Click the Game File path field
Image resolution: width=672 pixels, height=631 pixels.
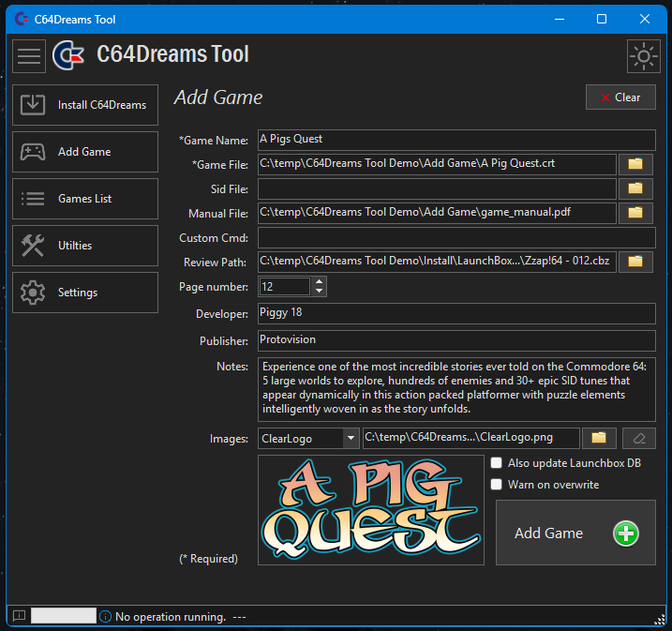437,164
